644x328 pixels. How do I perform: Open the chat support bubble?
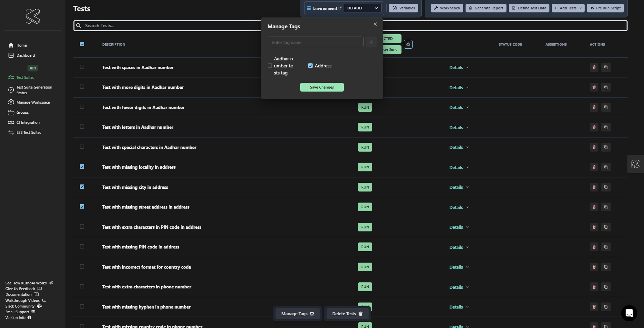(x=629, y=313)
